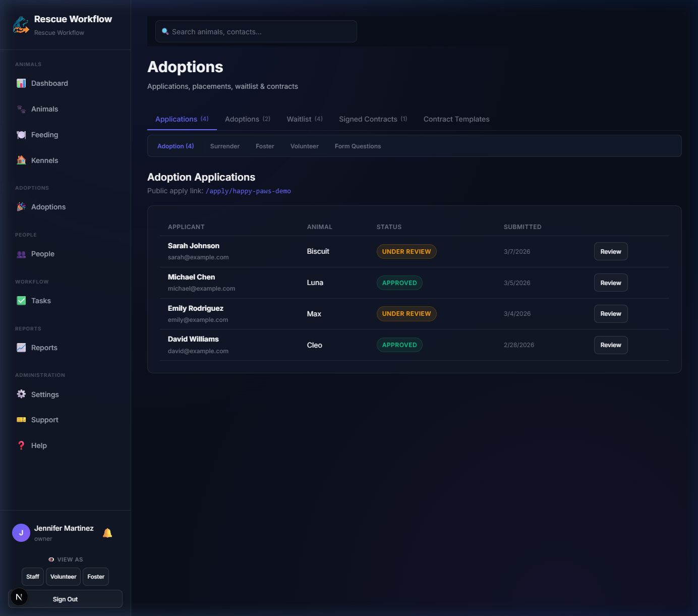Image resolution: width=698 pixels, height=616 pixels.
Task: Click the Reports graph icon
Action: click(x=21, y=348)
